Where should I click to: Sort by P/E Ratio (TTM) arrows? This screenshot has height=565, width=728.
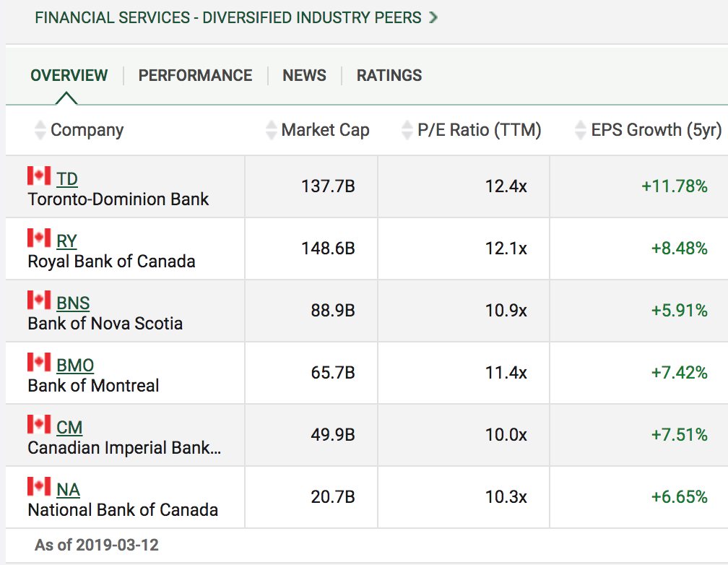(407, 129)
